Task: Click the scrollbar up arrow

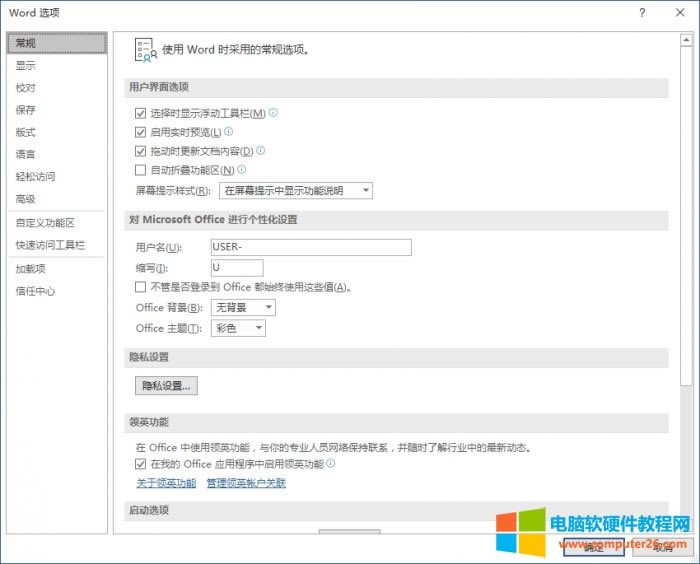Action: point(686,40)
